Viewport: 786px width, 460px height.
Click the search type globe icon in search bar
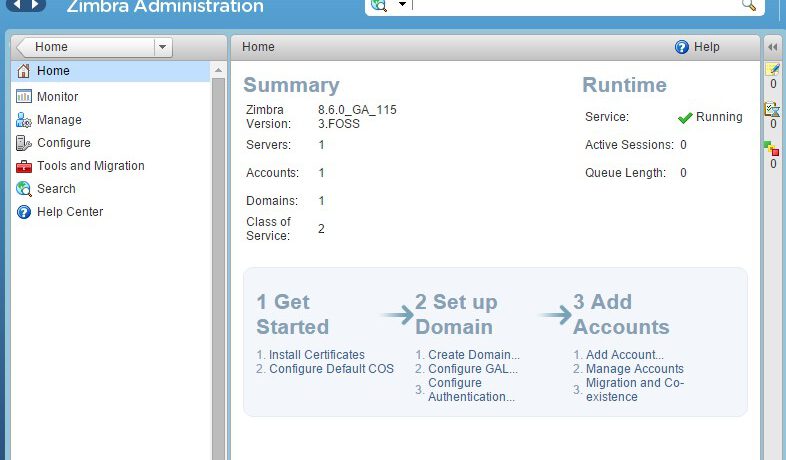click(x=379, y=5)
